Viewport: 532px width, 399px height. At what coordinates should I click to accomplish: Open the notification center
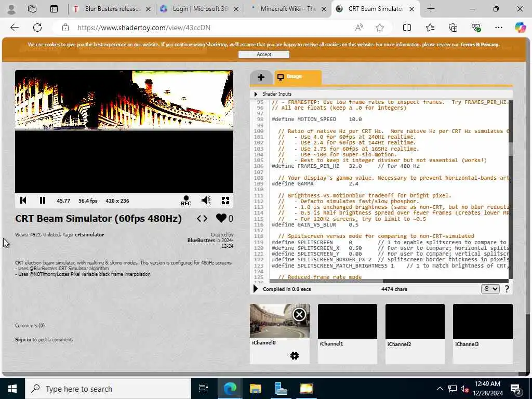click(516, 389)
